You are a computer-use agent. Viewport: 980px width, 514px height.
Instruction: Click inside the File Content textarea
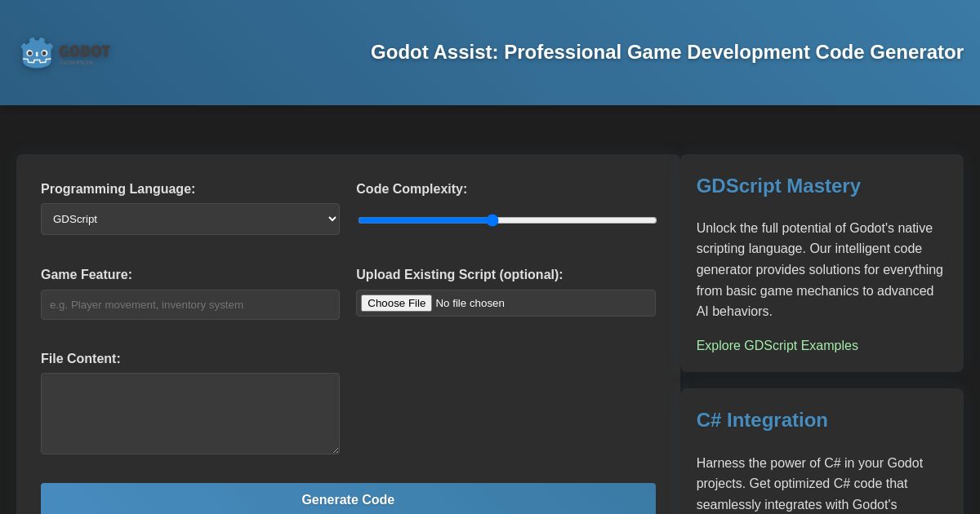pyautogui.click(x=190, y=414)
